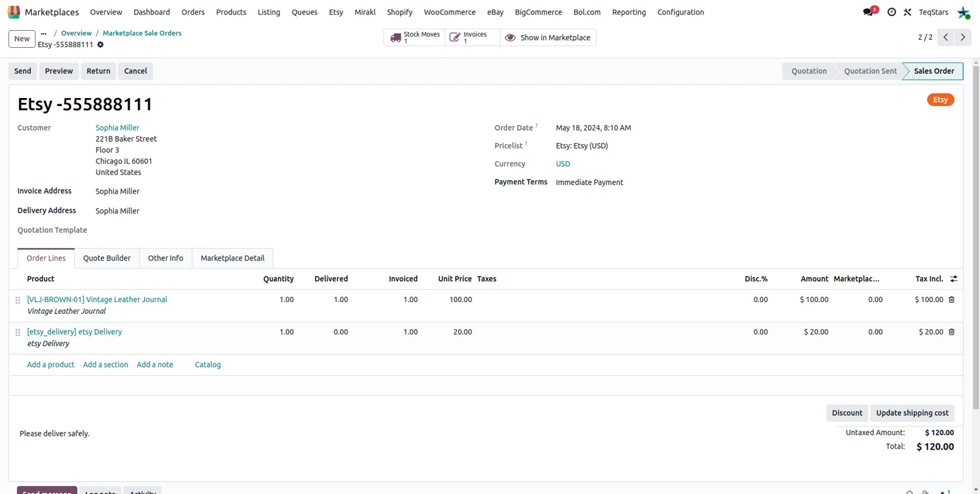
Task: Expand the breadcrumb ellipsis menu
Action: click(43, 33)
